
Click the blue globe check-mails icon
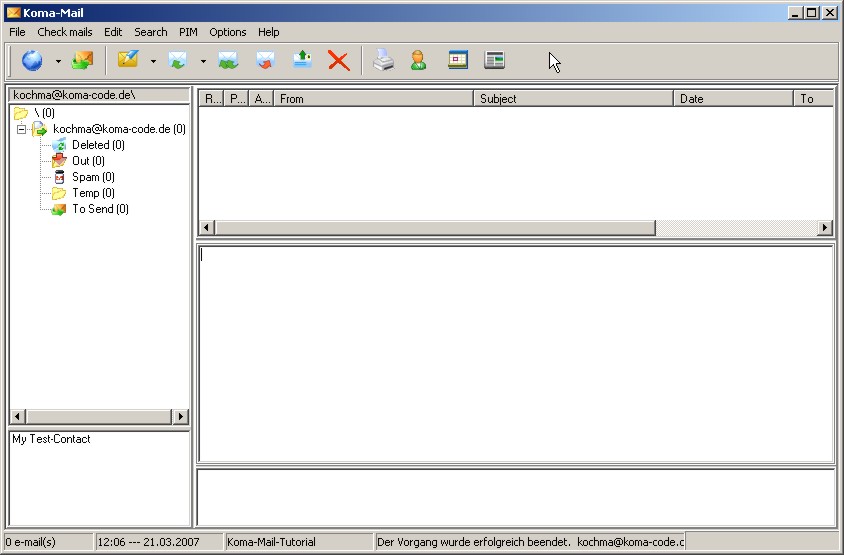(32, 60)
